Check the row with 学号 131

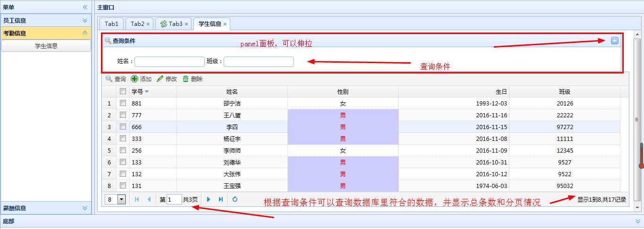pyautogui.click(x=123, y=186)
